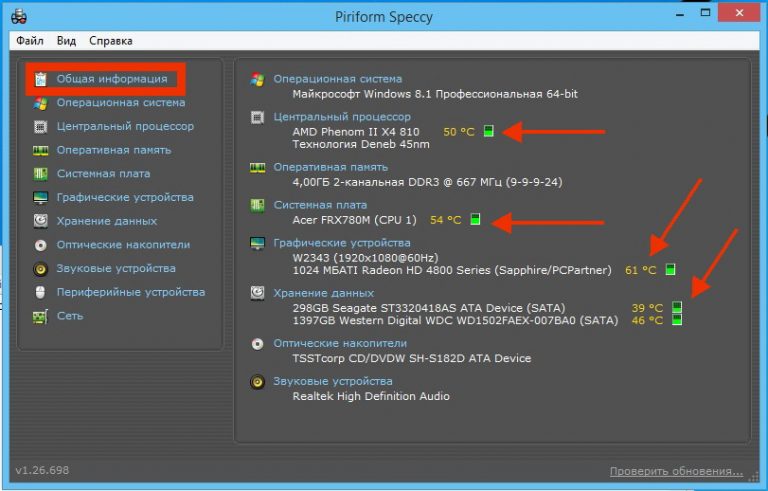
Task: Select Центральный процессор in sidebar
Action: pos(125,126)
